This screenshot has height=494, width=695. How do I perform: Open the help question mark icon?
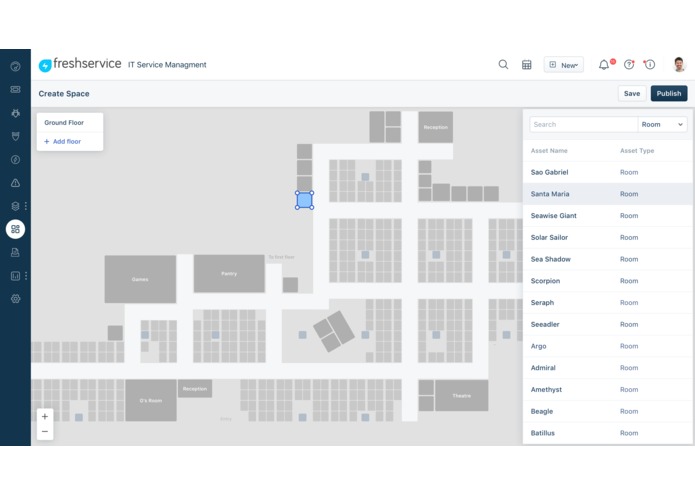[629, 65]
